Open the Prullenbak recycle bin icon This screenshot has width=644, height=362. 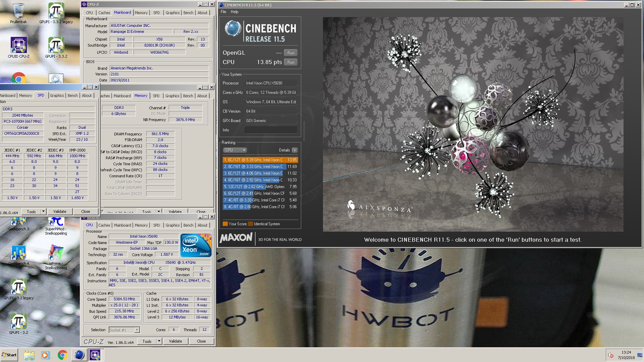click(18, 13)
